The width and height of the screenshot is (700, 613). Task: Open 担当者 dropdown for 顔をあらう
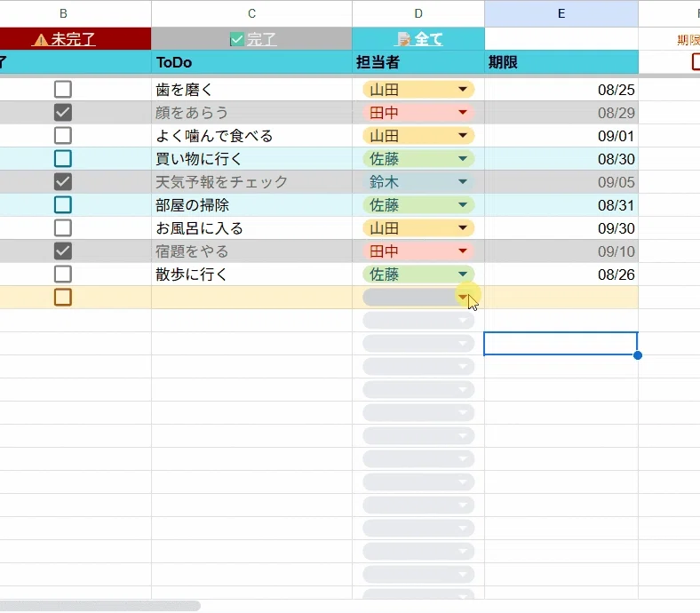(x=463, y=113)
